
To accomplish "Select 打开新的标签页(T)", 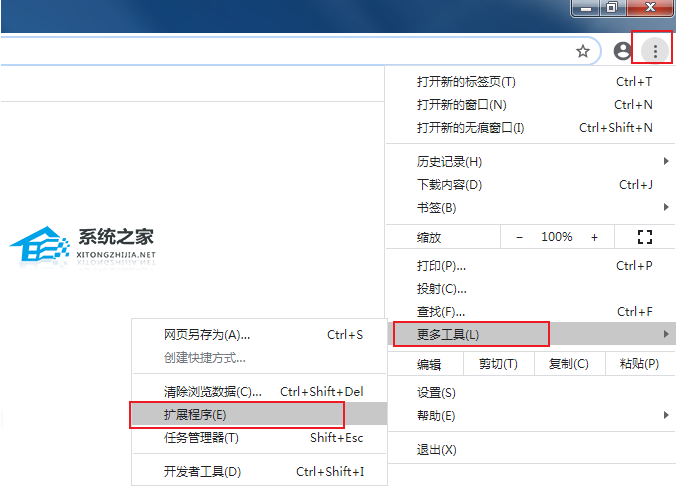I will coord(531,81).
